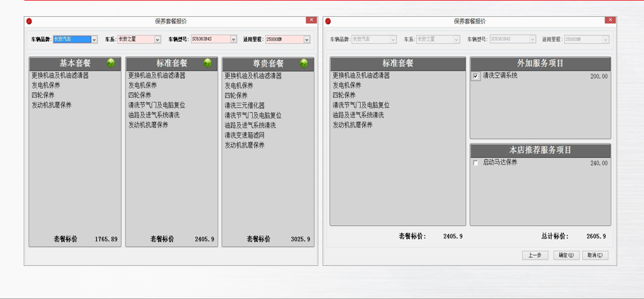
Task: Choose 尊贵套餐 using its green arrow icon
Action: coord(304,63)
